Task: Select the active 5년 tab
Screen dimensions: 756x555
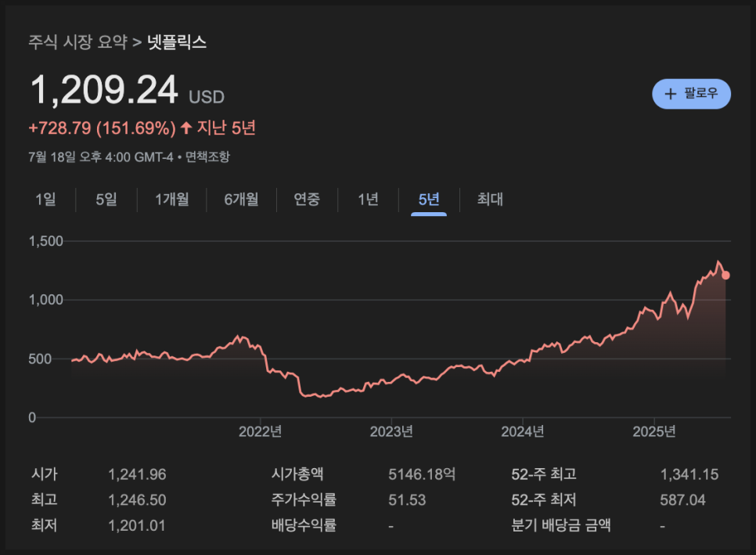Action: tap(429, 199)
